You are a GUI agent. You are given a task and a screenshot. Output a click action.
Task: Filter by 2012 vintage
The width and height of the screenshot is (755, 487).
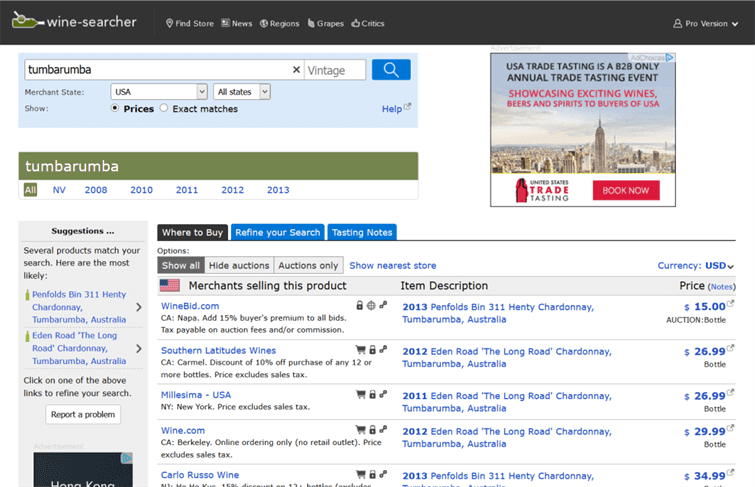tap(233, 190)
